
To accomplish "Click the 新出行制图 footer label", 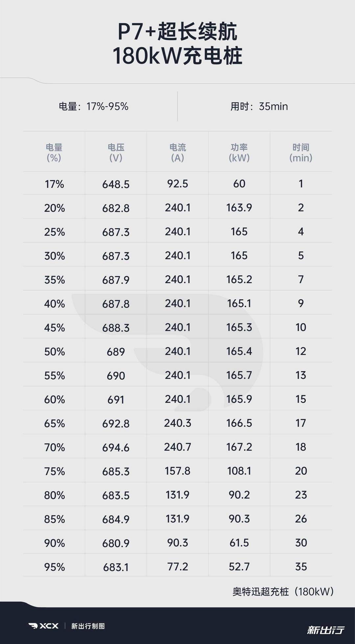I will pyautogui.click(x=88, y=626).
